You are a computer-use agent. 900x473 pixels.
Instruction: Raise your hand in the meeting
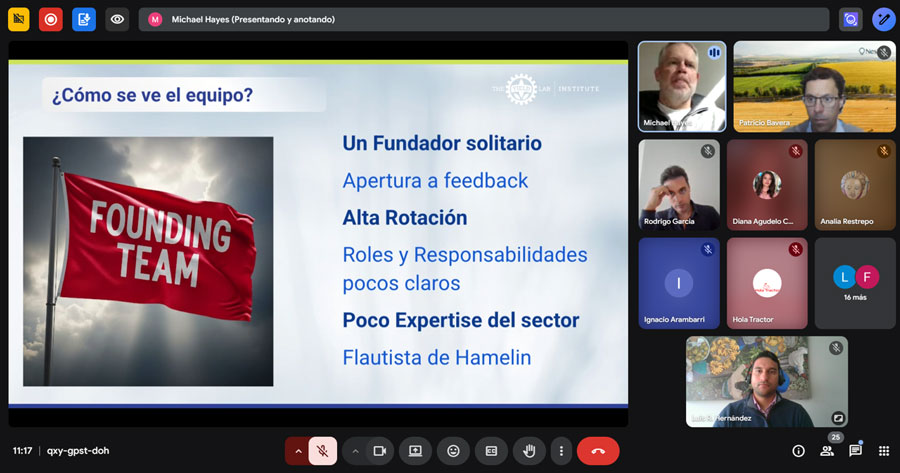[529, 451]
